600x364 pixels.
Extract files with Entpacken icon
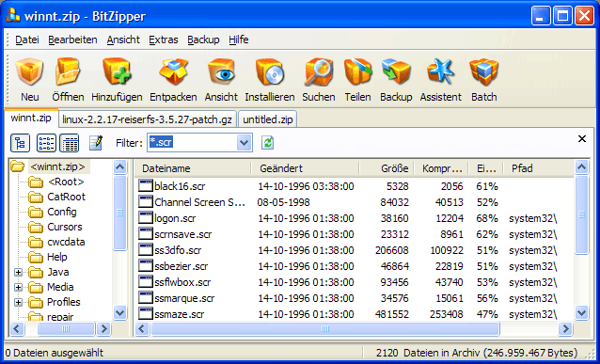(x=173, y=72)
